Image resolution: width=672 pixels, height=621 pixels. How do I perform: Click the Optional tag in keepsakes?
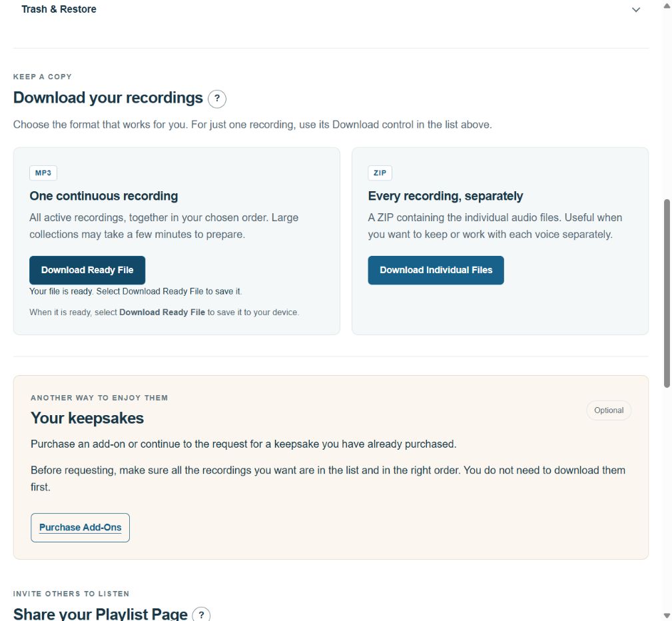point(609,410)
